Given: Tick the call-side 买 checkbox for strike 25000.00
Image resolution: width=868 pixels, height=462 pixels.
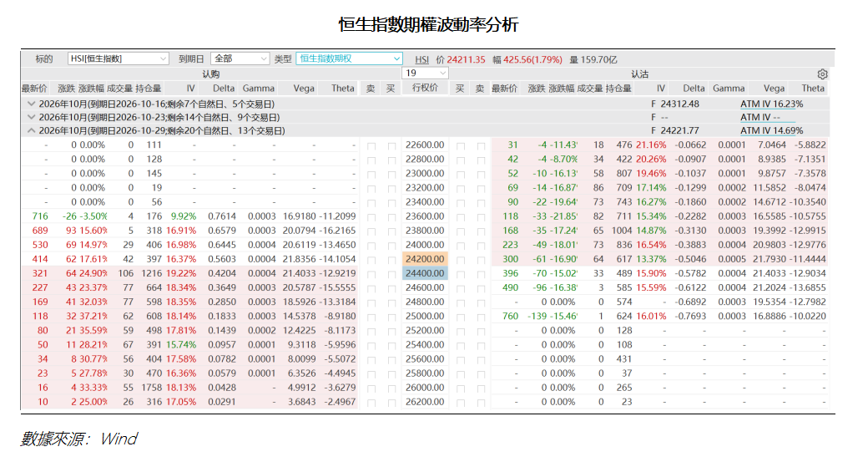Looking at the screenshot, I should pos(391,317).
